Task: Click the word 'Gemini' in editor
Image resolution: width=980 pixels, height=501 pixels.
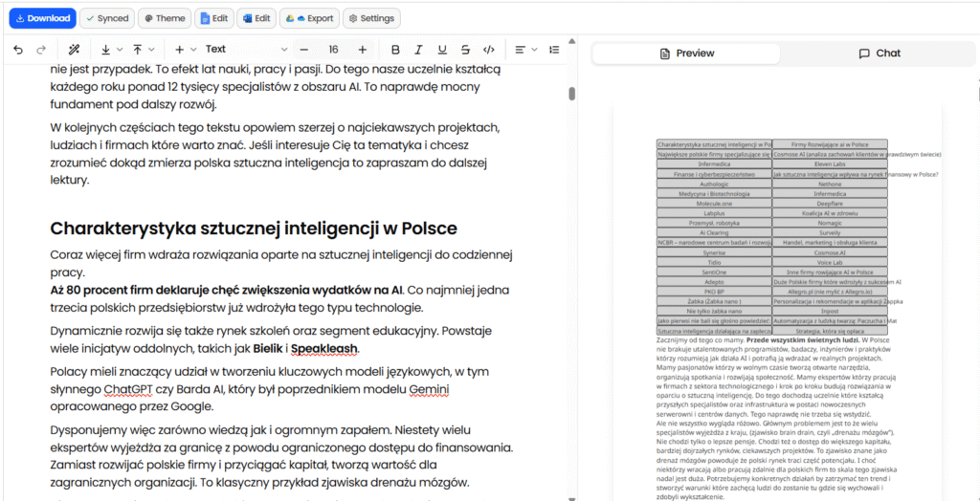Action: pos(430,390)
